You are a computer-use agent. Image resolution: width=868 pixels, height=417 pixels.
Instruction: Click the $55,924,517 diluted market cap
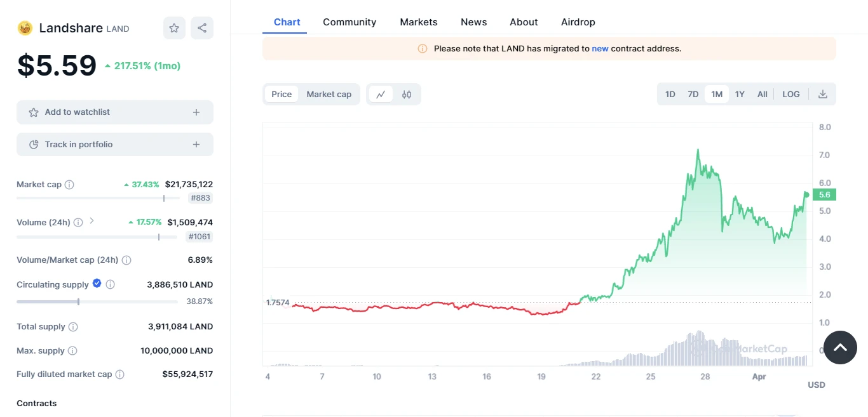pyautogui.click(x=187, y=374)
